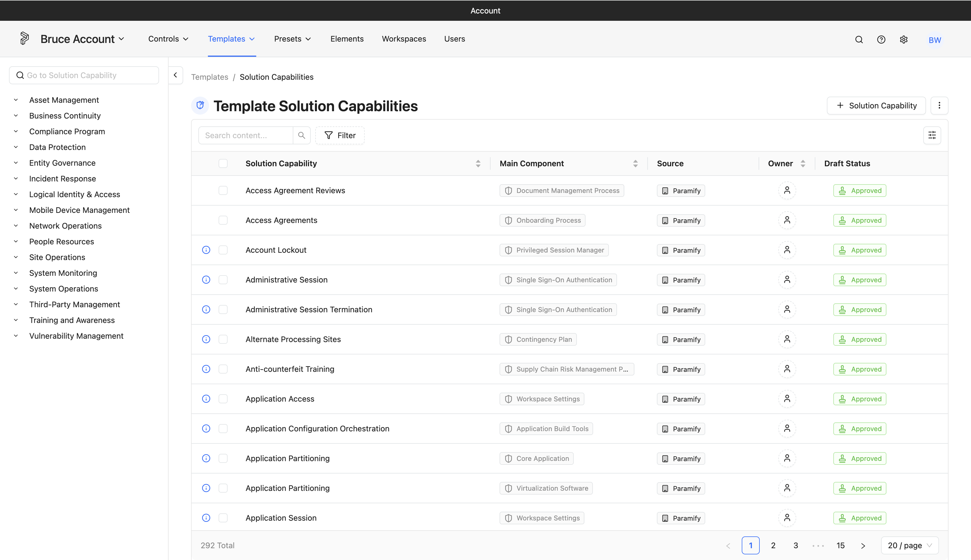Click the add Solution Capability button
971x560 pixels.
(876, 105)
